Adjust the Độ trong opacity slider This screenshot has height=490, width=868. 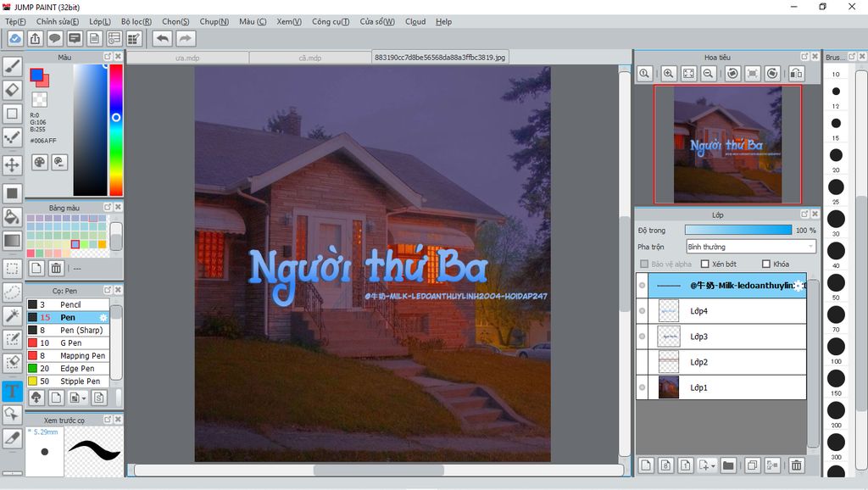[x=738, y=230]
